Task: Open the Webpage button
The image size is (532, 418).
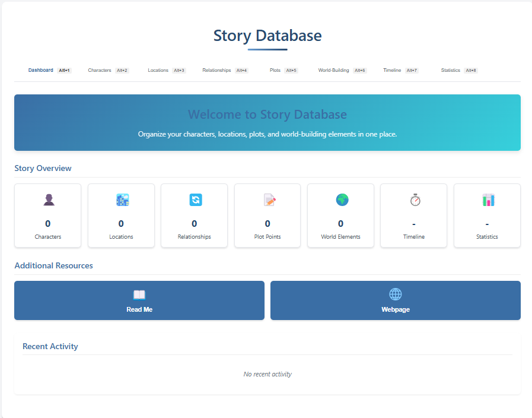Action: click(395, 300)
